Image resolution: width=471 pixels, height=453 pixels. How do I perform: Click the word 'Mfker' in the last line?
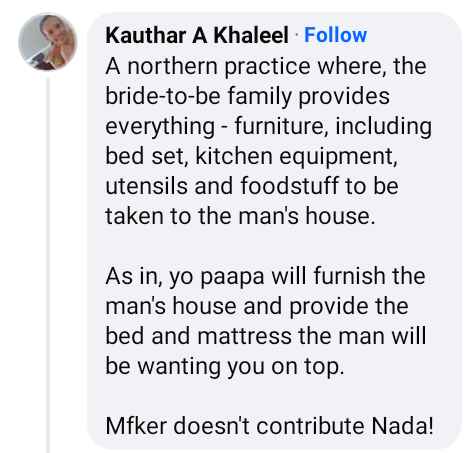[136, 426]
